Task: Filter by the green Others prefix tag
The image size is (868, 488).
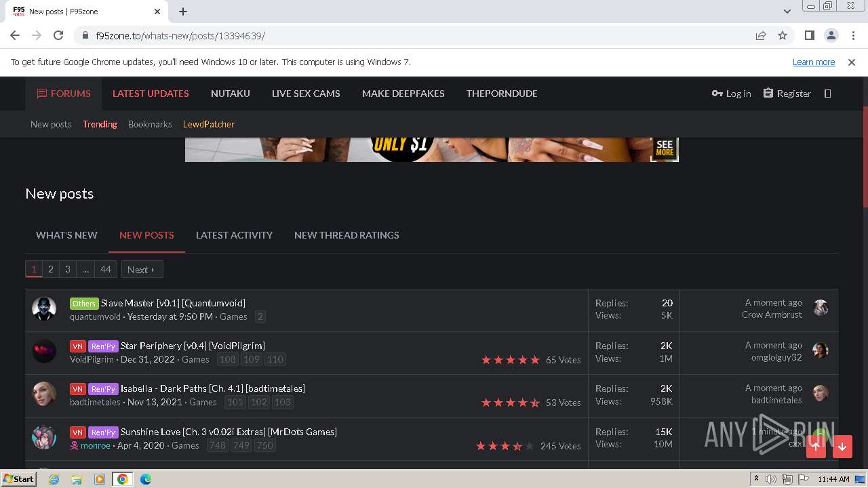Action: click(84, 303)
